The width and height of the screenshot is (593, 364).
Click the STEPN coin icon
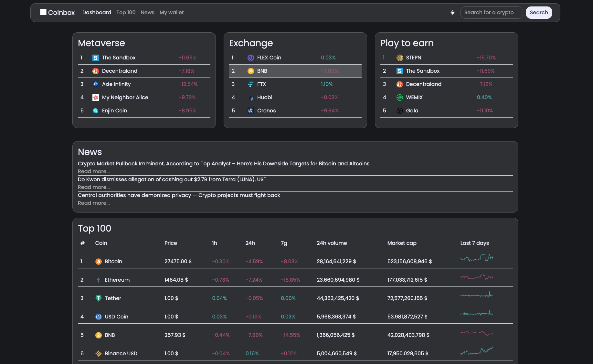pos(400,58)
